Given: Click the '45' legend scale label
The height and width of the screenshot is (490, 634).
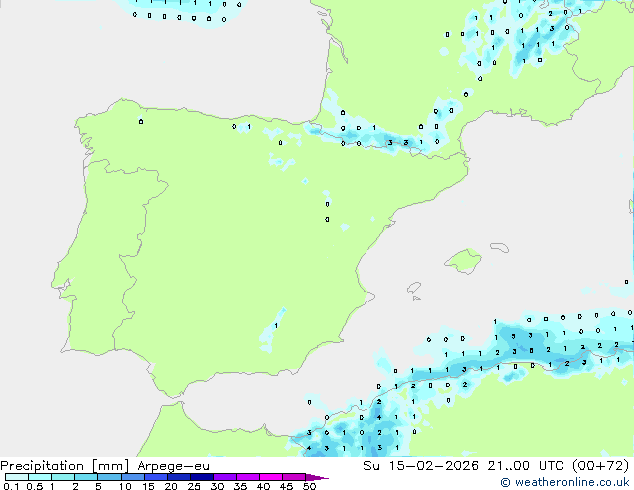Looking at the screenshot, I should pyautogui.click(x=286, y=486).
